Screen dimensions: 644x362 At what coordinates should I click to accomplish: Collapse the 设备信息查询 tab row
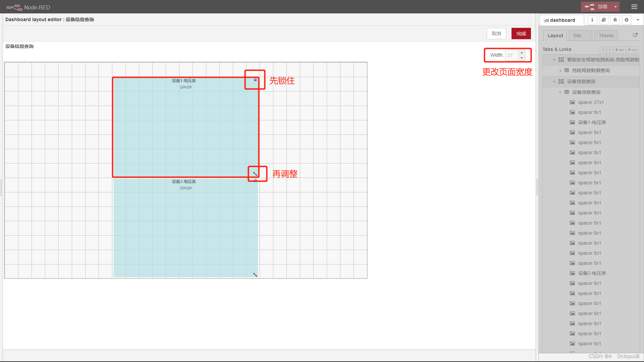tap(554, 81)
